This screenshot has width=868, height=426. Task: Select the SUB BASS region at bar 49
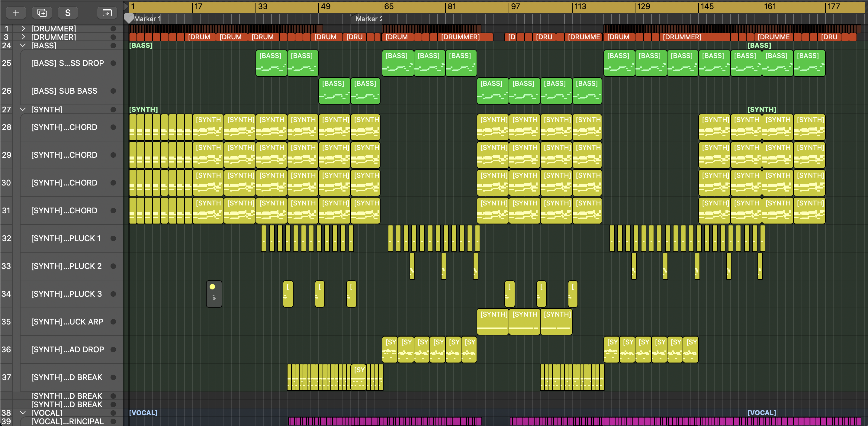click(x=334, y=91)
